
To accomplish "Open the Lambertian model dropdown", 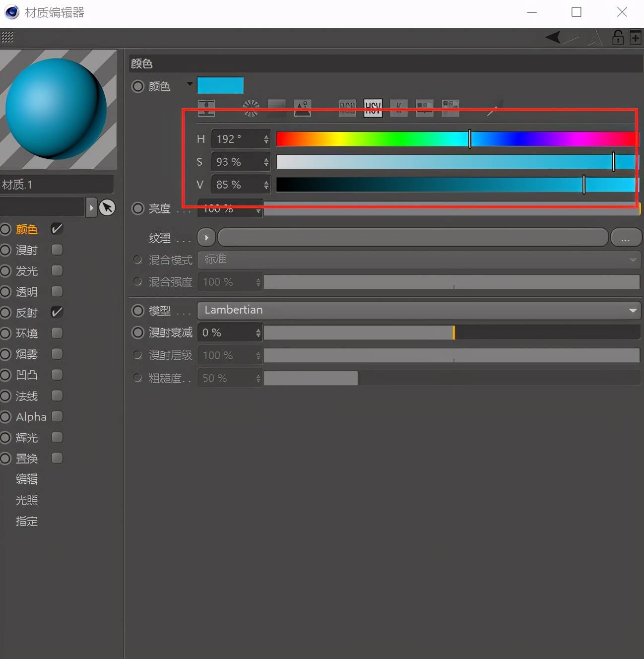I will tap(419, 310).
